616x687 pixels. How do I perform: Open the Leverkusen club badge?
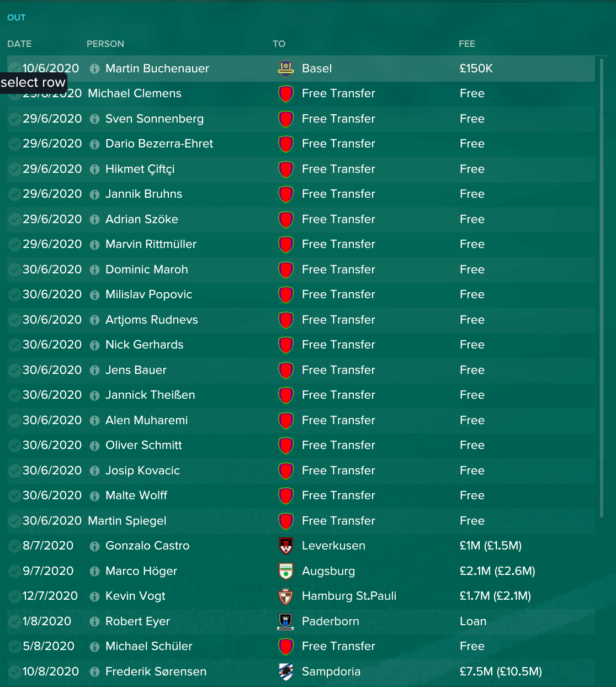click(x=285, y=546)
